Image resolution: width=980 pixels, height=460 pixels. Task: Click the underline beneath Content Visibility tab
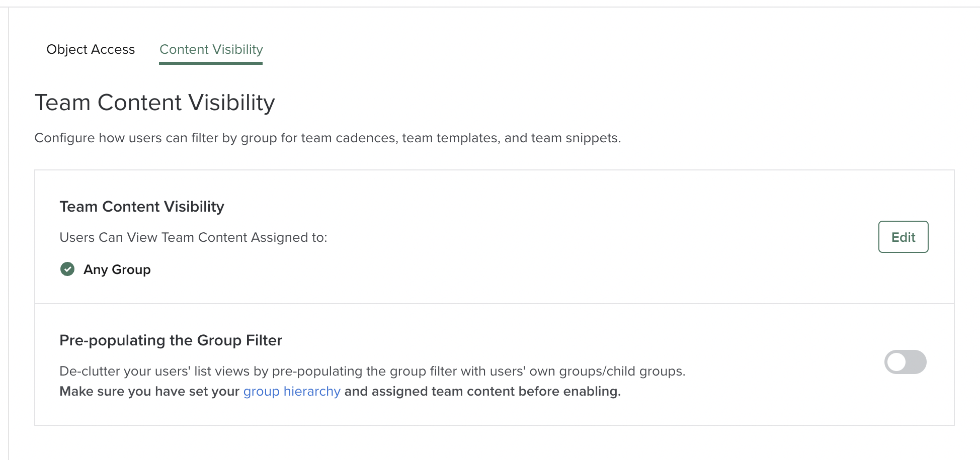[x=211, y=63]
